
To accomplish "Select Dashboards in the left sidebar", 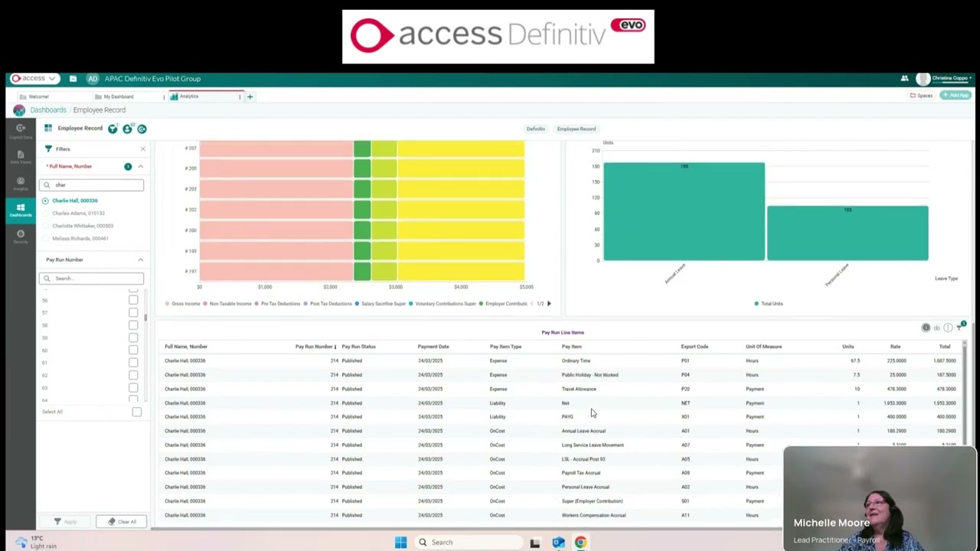I will point(21,210).
